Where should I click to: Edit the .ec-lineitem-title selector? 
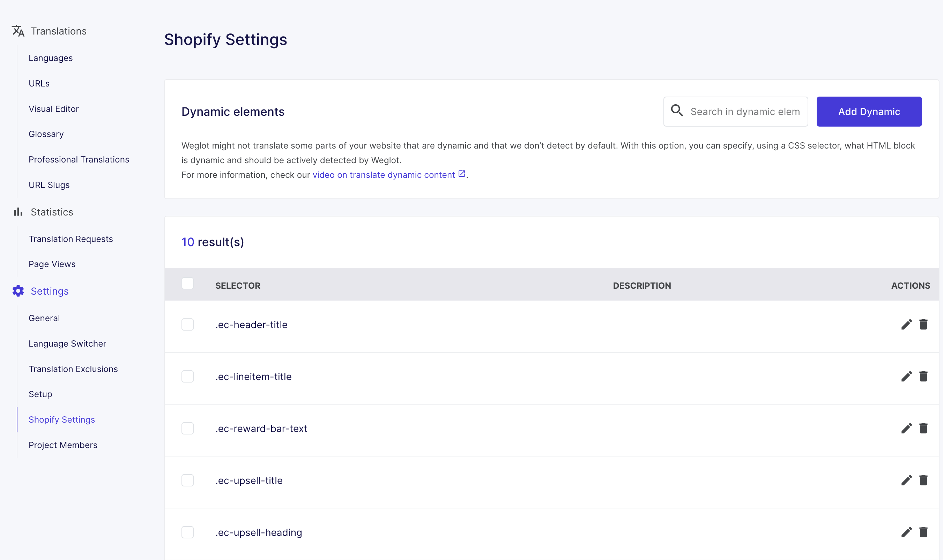[x=906, y=376]
